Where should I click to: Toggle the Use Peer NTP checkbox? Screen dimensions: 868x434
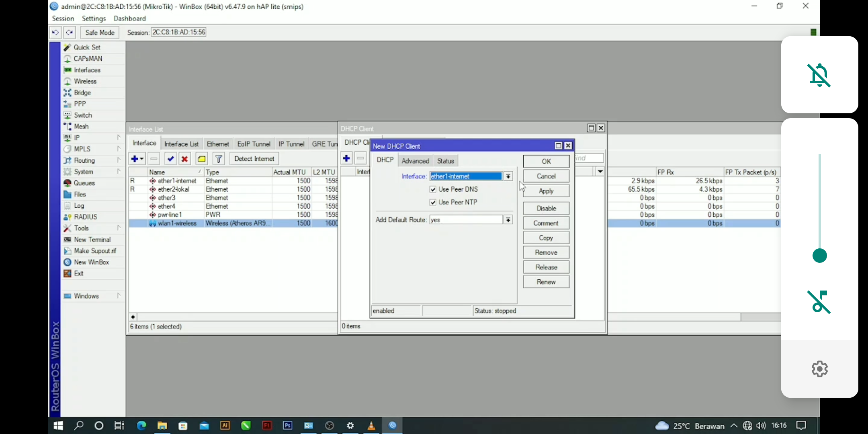point(433,203)
